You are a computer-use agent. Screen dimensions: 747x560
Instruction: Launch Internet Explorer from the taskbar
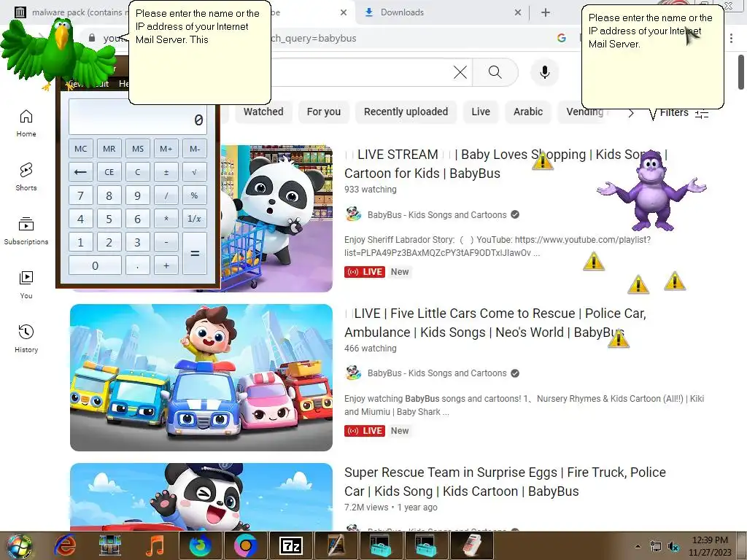66,546
